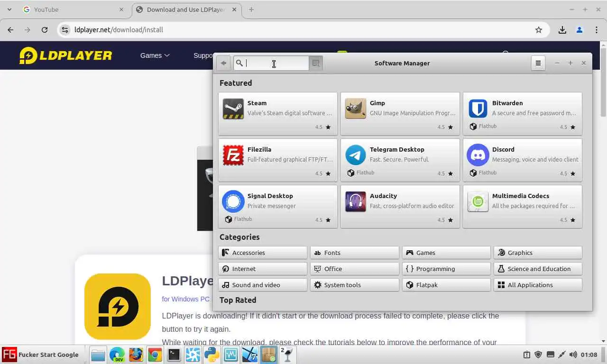Open the Filezilla featured app
The width and height of the screenshot is (607, 364).
pyautogui.click(x=278, y=160)
